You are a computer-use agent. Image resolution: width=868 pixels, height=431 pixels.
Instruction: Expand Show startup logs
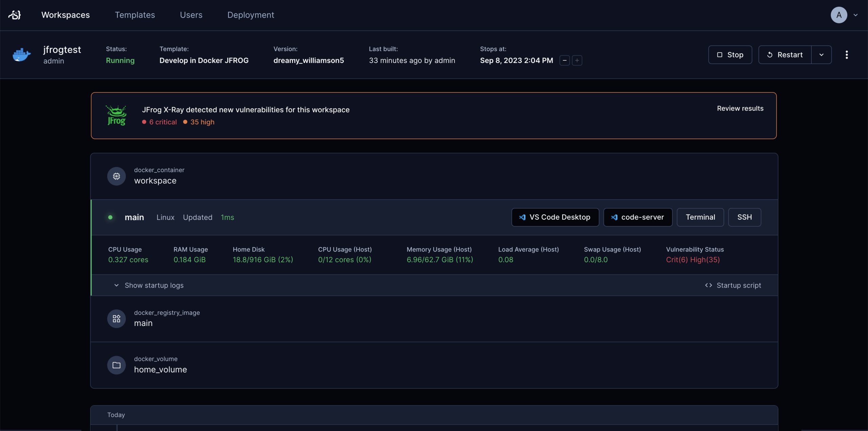pos(149,285)
